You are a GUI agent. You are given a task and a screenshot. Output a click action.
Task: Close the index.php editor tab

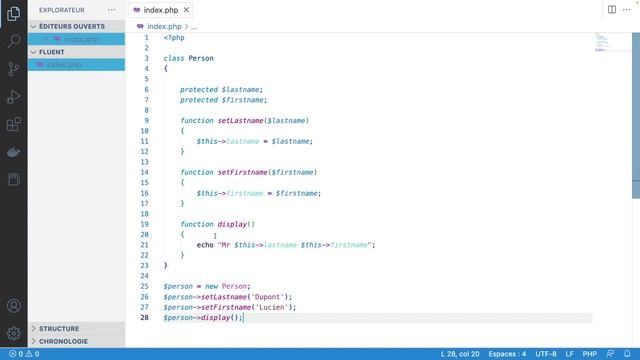(186, 10)
